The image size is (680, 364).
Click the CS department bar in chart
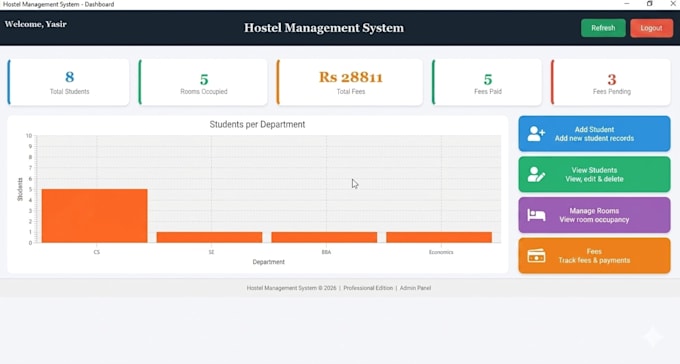point(95,216)
